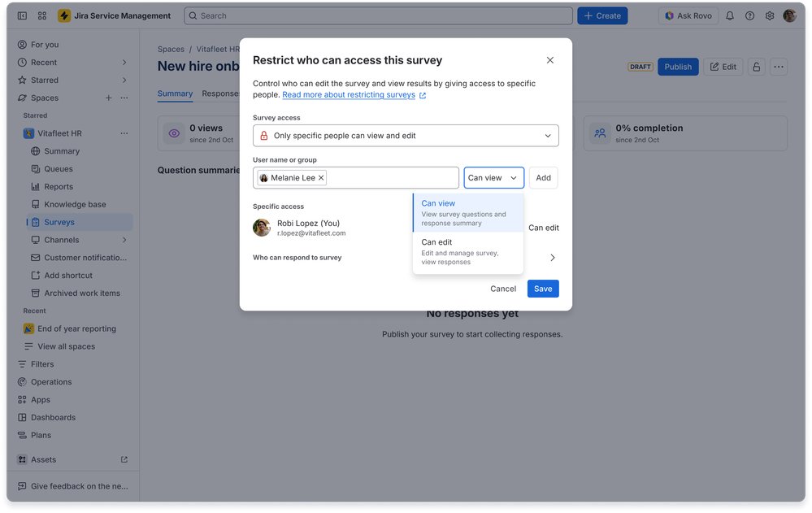Remove Melanie Lee from the user field

tap(321, 176)
